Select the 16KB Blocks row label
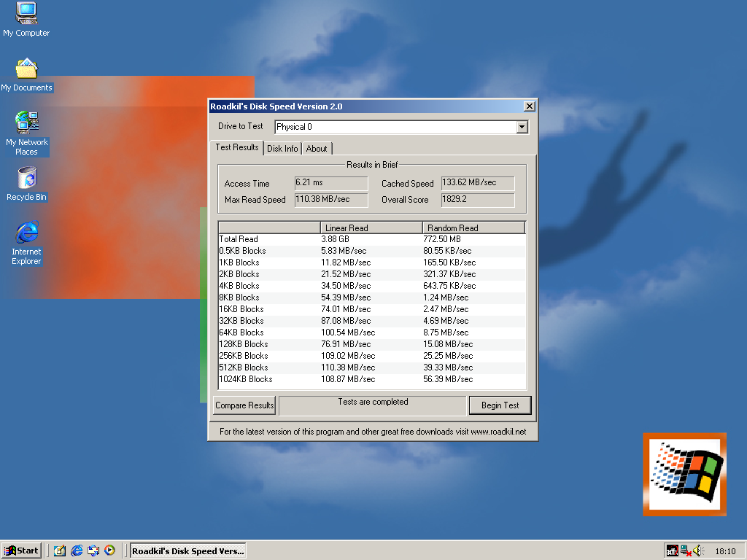747x560 pixels. pyautogui.click(x=241, y=309)
